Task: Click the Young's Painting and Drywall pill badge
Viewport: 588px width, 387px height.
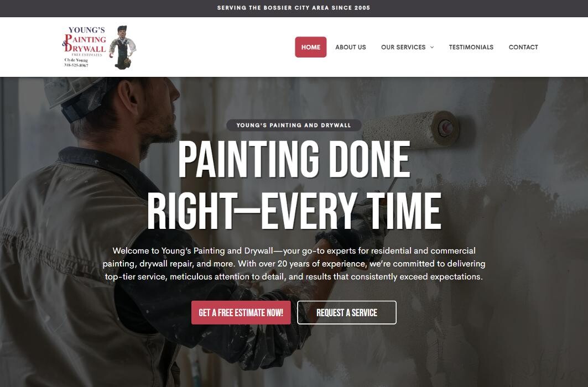Action: pos(294,125)
